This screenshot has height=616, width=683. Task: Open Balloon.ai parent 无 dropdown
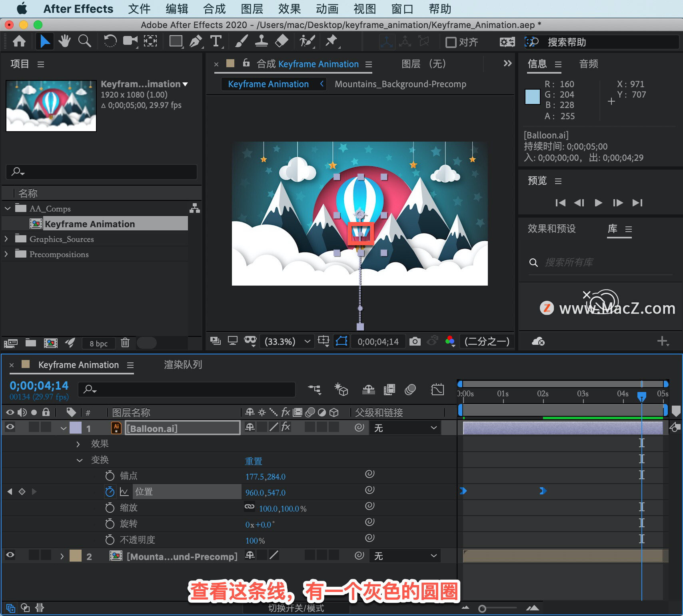(405, 428)
